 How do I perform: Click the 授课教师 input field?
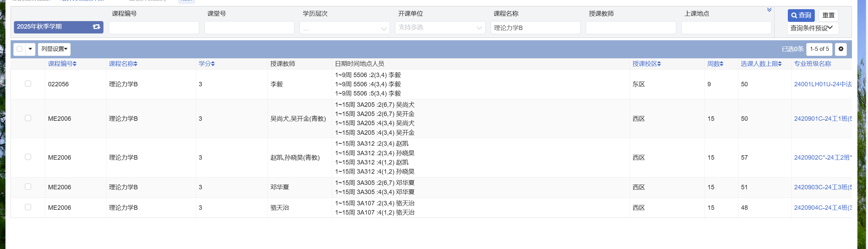(631, 28)
